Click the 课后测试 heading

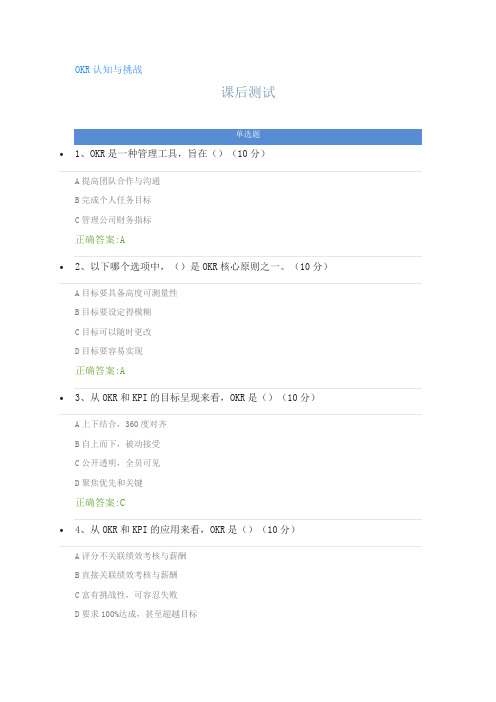coord(248,92)
